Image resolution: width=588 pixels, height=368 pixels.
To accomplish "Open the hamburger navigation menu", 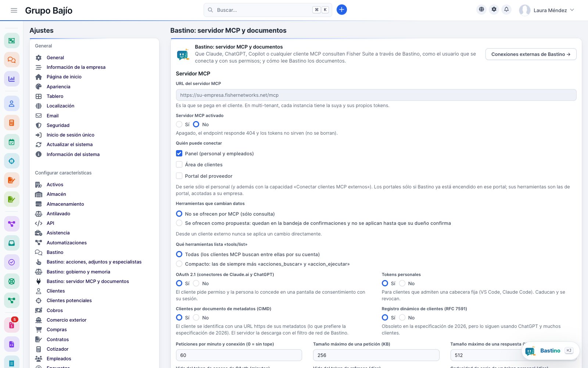I will click(x=14, y=10).
